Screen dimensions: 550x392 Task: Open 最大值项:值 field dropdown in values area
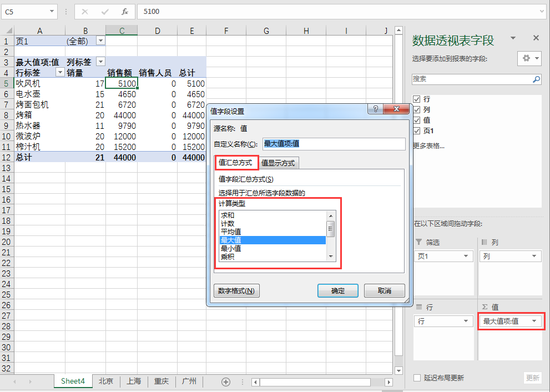534,321
